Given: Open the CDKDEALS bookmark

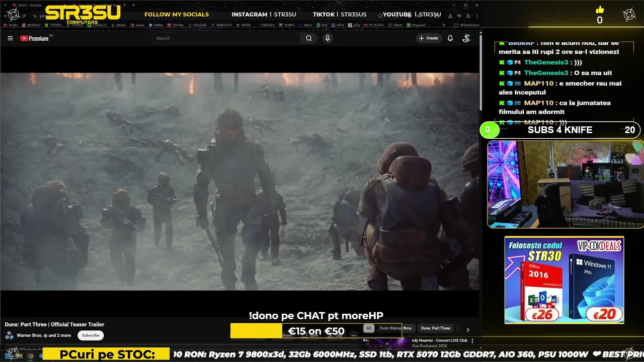Looking at the screenshot, I should 267,25.
